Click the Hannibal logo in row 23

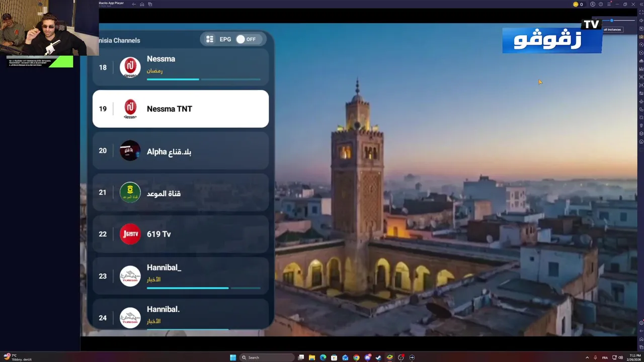coord(130,276)
